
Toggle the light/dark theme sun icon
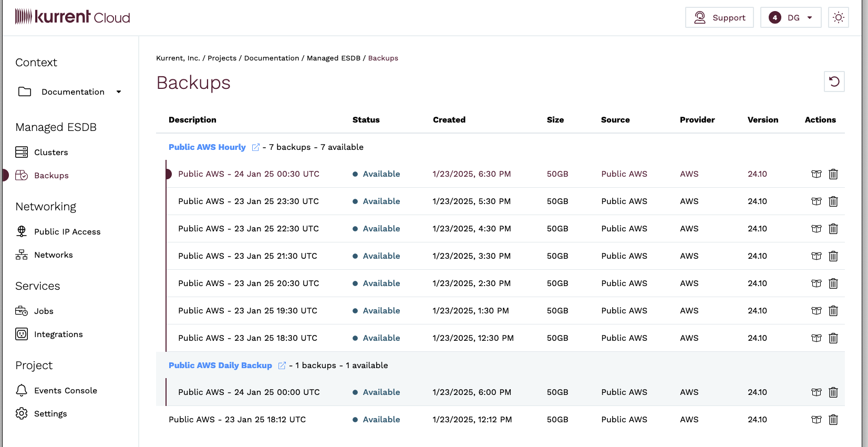pyautogui.click(x=838, y=17)
